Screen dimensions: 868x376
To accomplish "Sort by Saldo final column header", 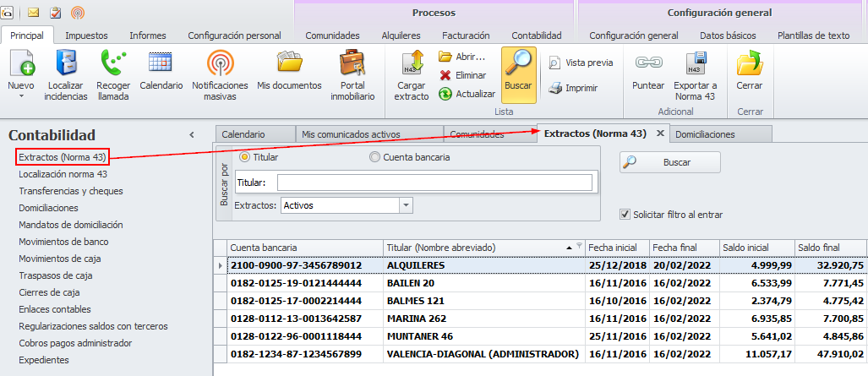I will point(831,248).
